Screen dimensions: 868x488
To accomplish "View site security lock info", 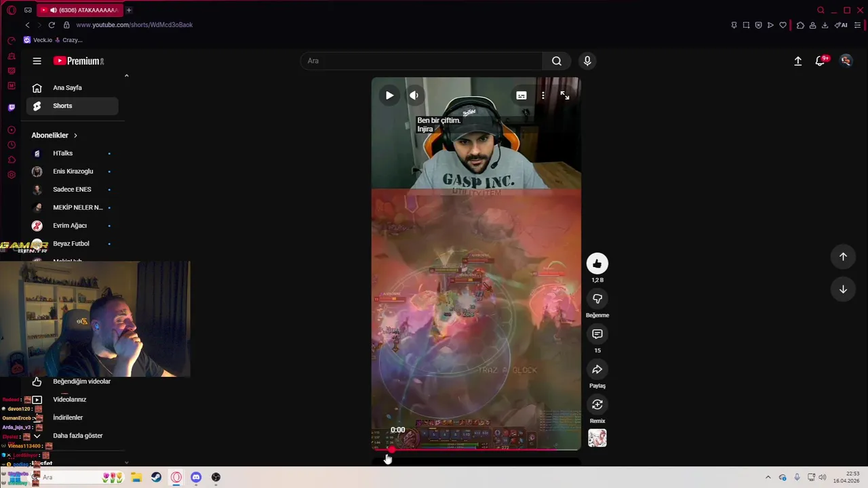I will [x=66, y=25].
